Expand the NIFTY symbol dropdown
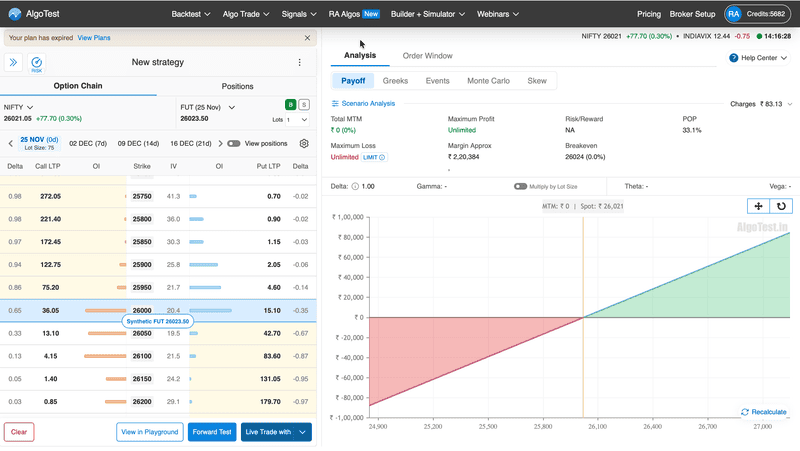 point(30,106)
